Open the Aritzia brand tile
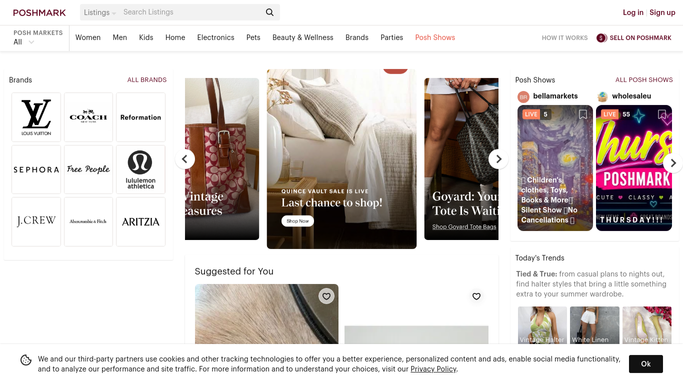This screenshot has height=384, width=683. tap(141, 222)
